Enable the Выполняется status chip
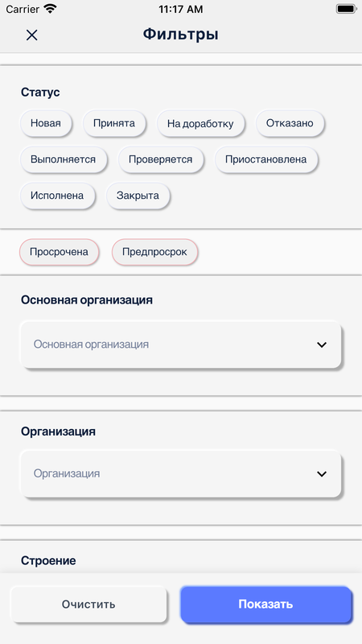The image size is (362, 644). tap(64, 159)
